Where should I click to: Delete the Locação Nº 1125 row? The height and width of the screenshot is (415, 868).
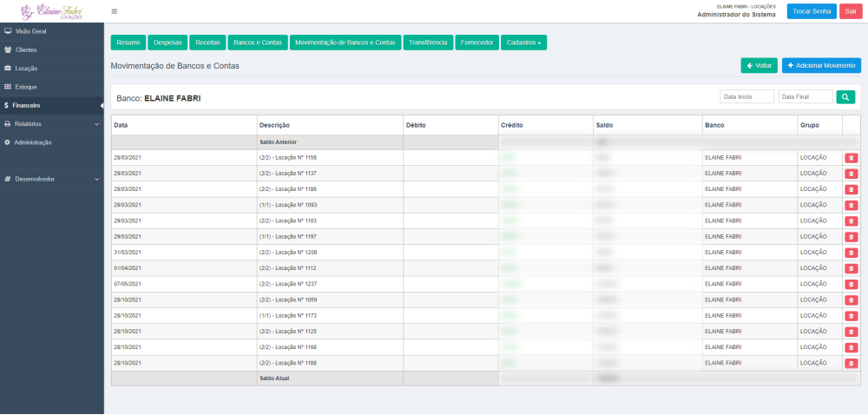coord(851,332)
